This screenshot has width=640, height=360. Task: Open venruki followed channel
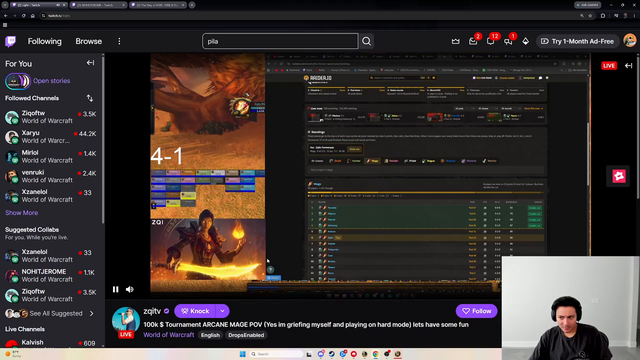coord(51,176)
